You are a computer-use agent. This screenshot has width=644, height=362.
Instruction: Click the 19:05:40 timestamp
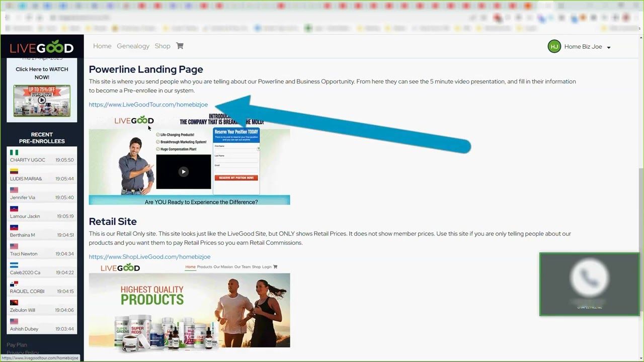pos(65,198)
